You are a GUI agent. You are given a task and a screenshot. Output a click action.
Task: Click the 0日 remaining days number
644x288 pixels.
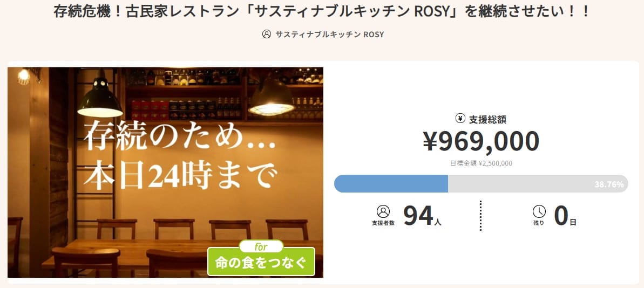click(x=565, y=216)
